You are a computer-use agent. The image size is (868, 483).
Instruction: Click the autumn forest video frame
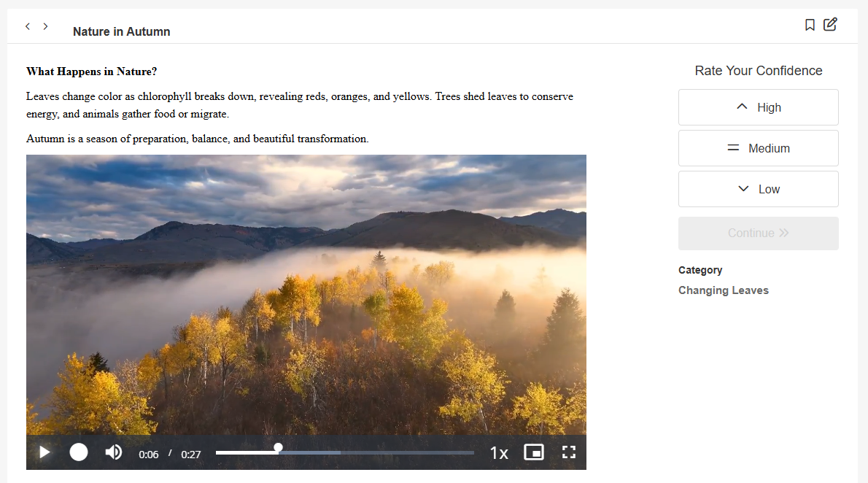306,295
